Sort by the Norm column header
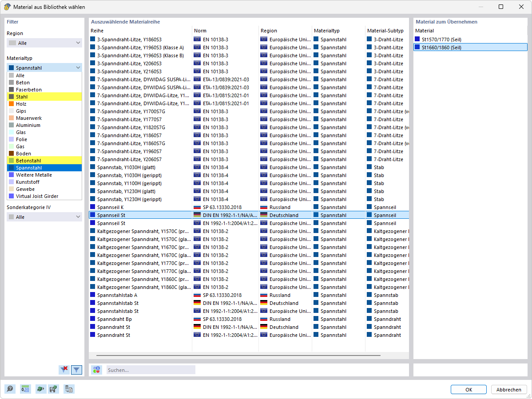532x399 pixels. [x=225, y=31]
